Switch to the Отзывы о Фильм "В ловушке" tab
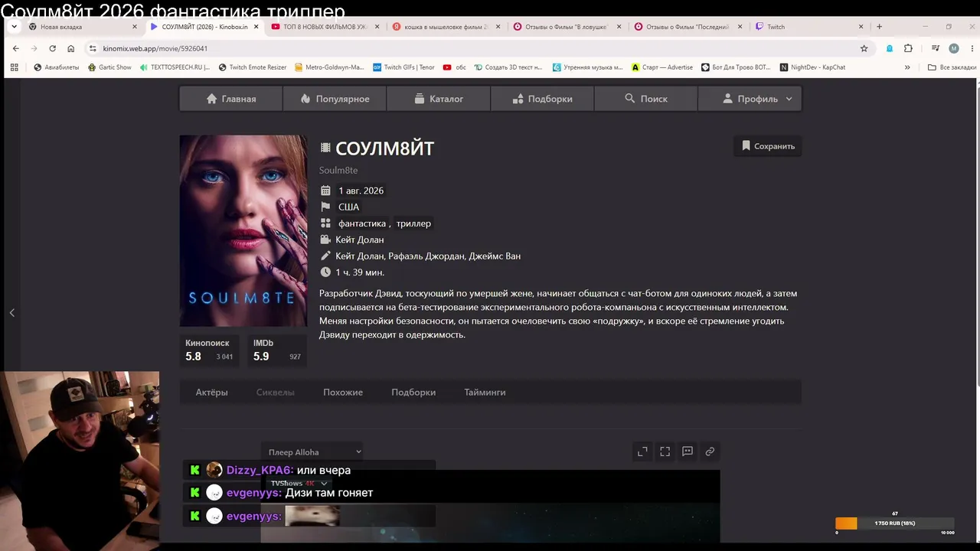The height and width of the screenshot is (551, 980). [x=568, y=27]
